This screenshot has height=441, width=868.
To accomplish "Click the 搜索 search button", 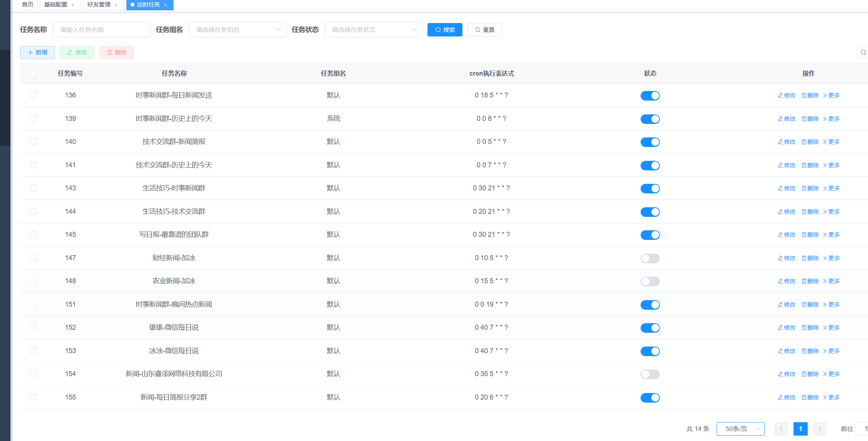I will [x=445, y=30].
